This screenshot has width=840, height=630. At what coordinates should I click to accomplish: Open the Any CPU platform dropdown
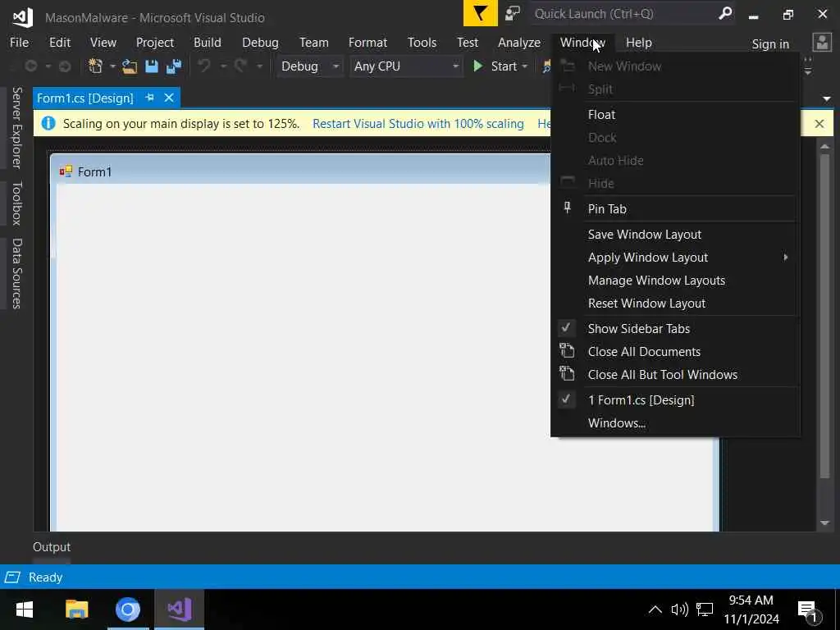click(x=406, y=66)
